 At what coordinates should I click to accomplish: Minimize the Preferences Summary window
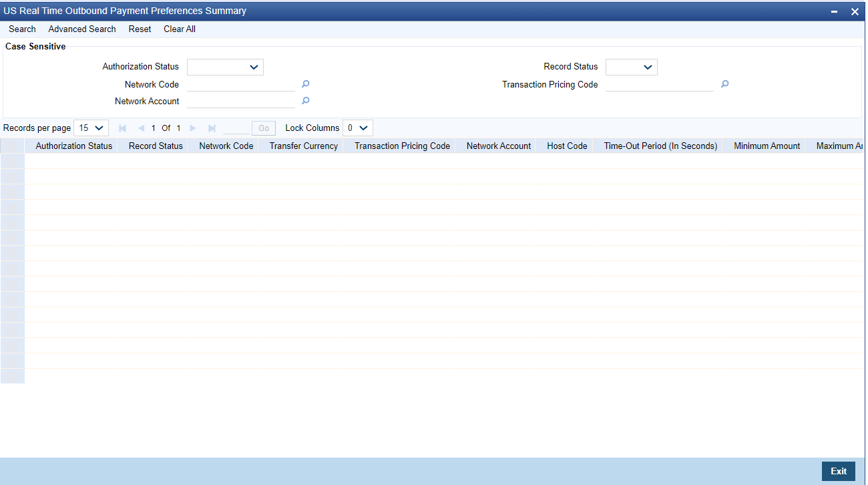(x=835, y=11)
